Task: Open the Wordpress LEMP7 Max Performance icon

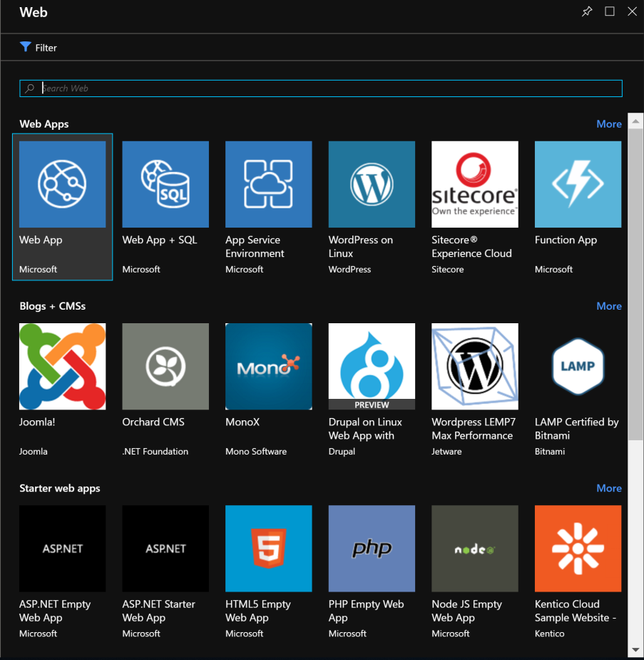Action: pos(475,367)
